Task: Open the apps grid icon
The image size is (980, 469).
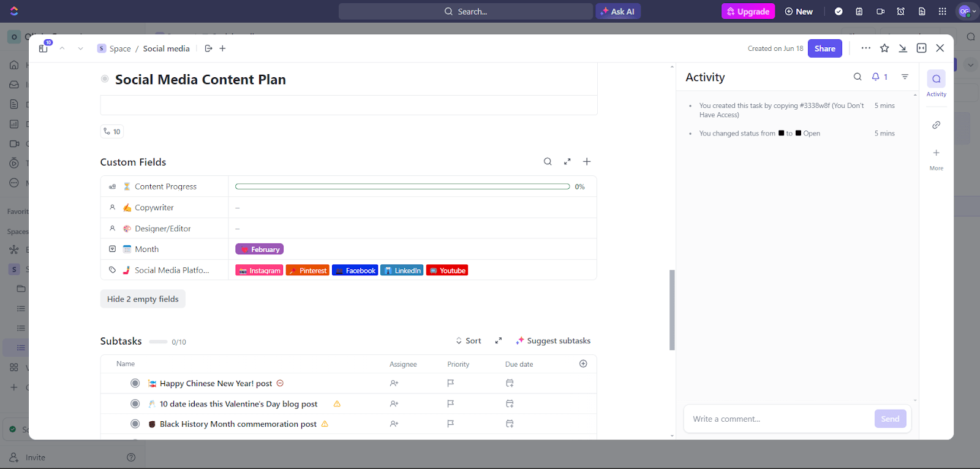Action: pos(943,12)
